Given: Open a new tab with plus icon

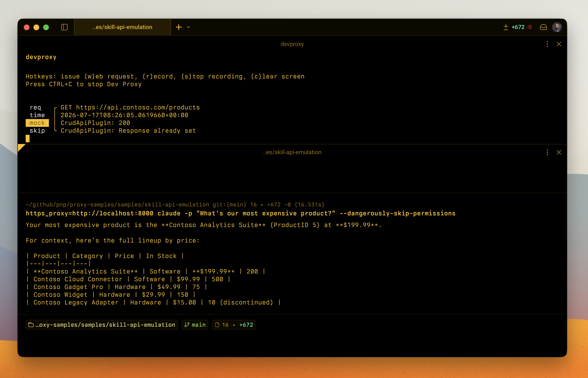Looking at the screenshot, I should click(179, 27).
